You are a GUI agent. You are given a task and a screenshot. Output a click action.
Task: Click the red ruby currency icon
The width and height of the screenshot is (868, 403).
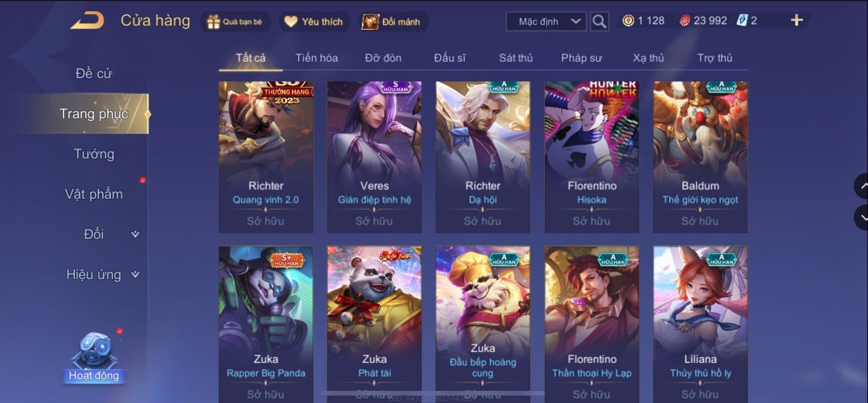[684, 21]
